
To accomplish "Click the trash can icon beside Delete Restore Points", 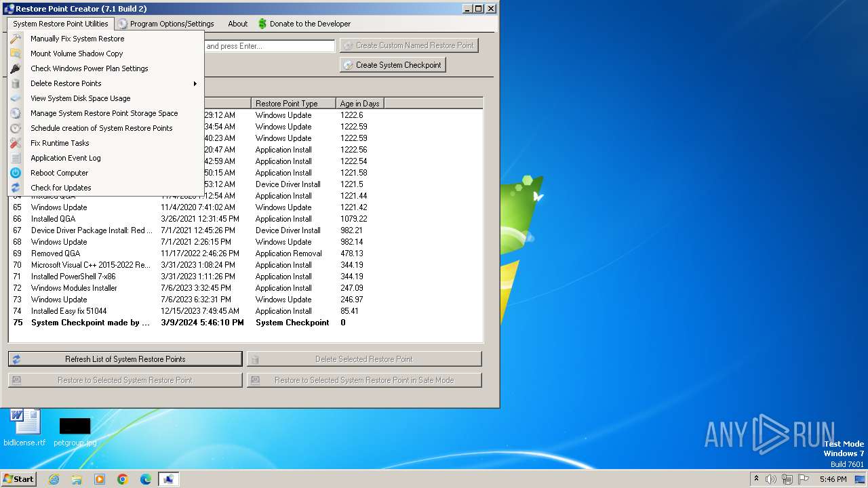I will [16, 83].
